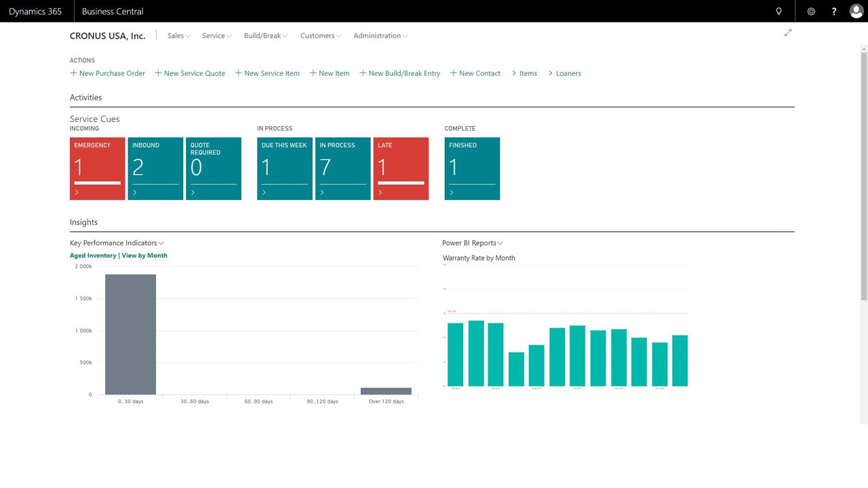Create a New Service Quote
868x488 pixels.
(x=190, y=73)
